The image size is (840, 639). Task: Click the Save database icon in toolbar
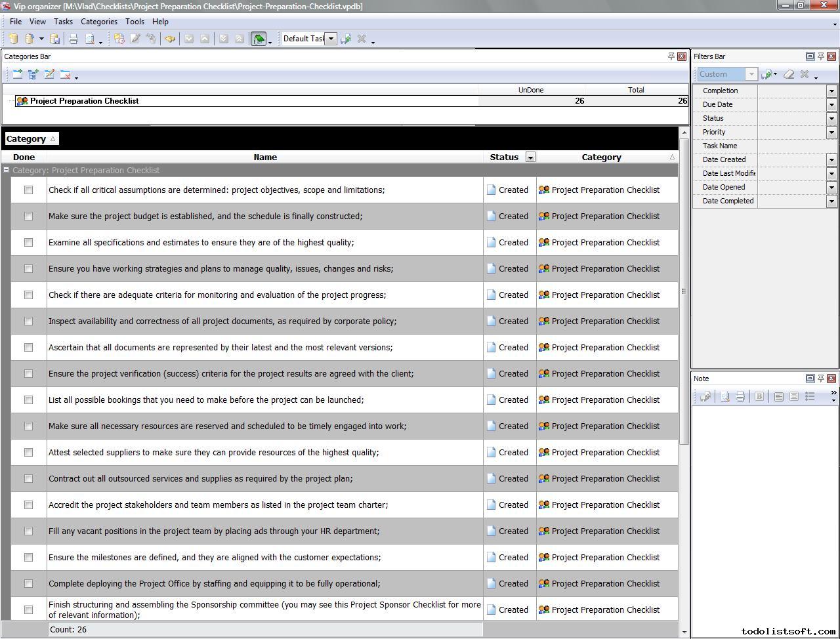(55, 39)
